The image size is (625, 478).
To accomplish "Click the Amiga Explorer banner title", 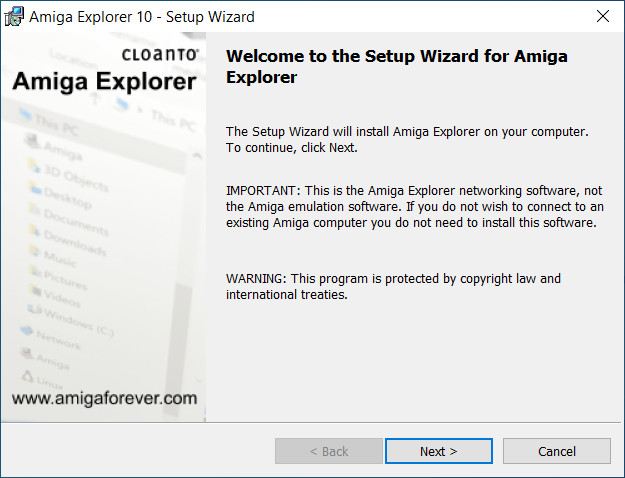I will [x=104, y=82].
